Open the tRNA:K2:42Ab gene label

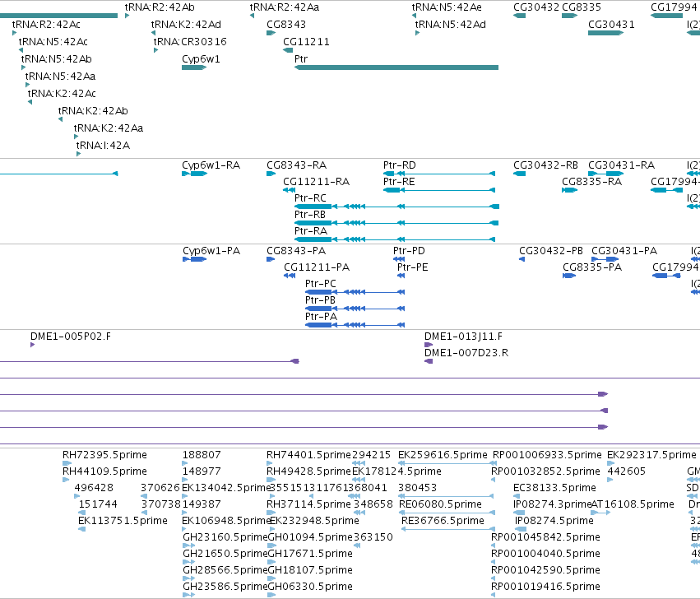point(93,111)
